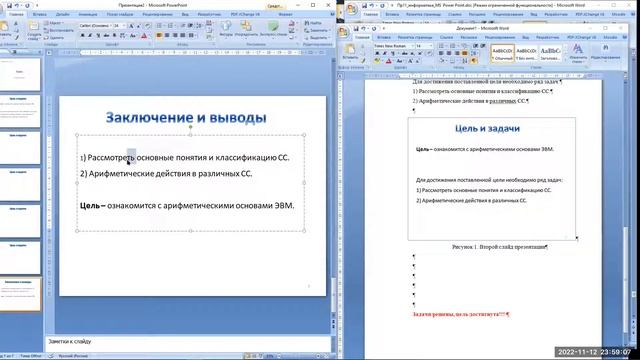Center align text in Word
The width and height of the screenshot is (640, 360).
(x=449, y=53)
